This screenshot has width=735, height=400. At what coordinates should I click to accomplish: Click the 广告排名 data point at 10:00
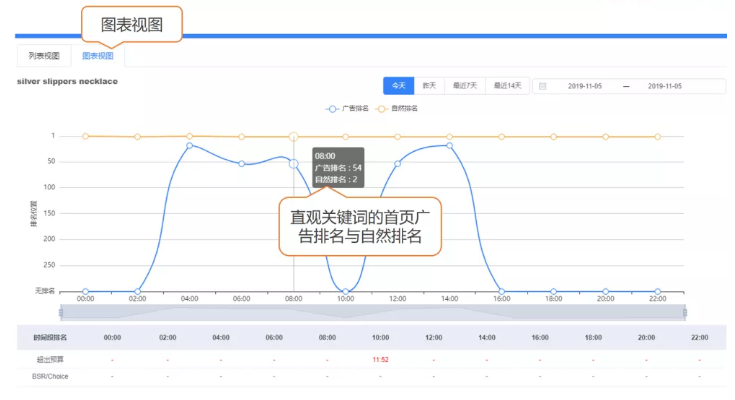click(x=345, y=291)
